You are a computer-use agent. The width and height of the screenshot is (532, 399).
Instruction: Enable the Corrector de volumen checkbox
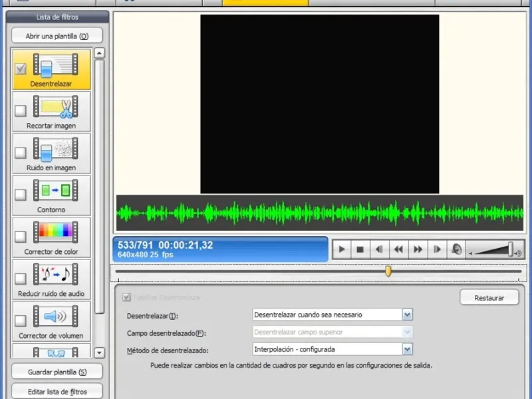[21, 321]
